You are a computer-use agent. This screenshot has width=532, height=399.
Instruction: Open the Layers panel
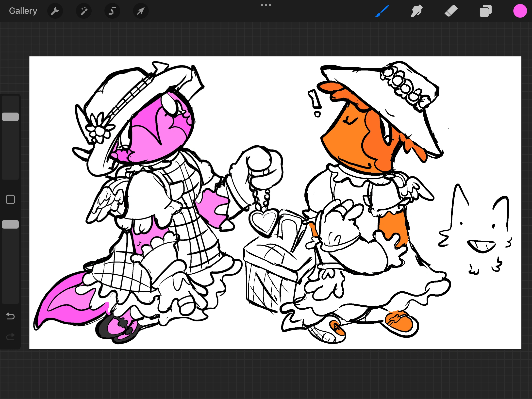point(485,11)
